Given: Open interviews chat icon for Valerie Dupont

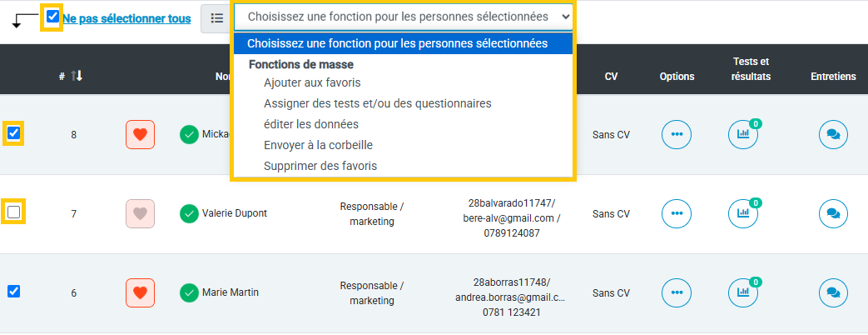Looking at the screenshot, I should pyautogui.click(x=833, y=213).
